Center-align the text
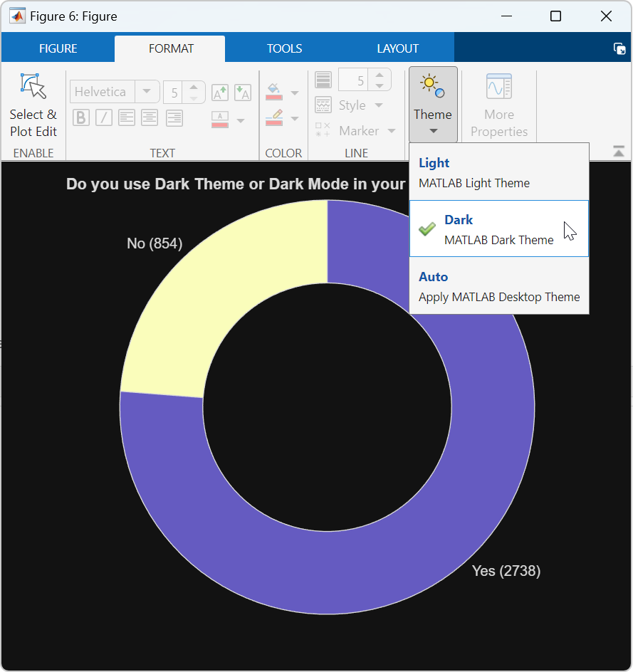 [x=150, y=118]
